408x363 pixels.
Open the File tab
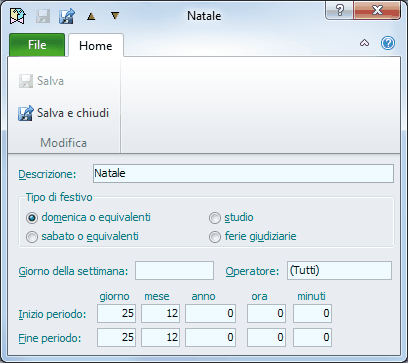(x=37, y=45)
